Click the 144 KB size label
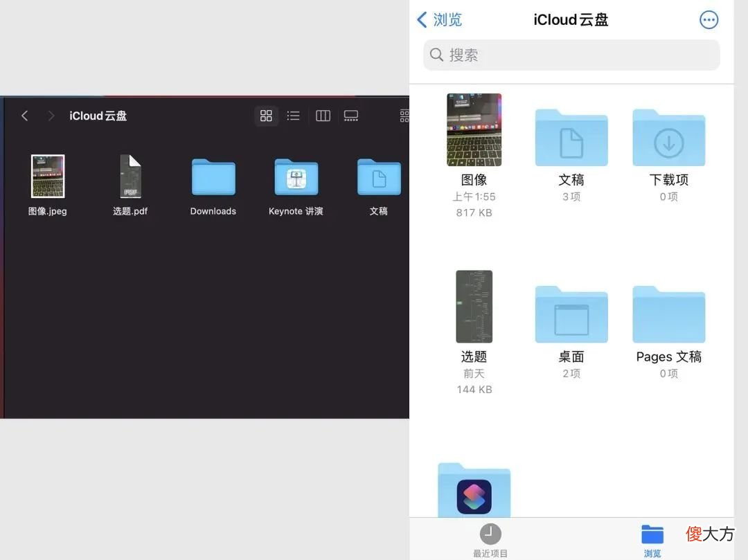 click(474, 390)
